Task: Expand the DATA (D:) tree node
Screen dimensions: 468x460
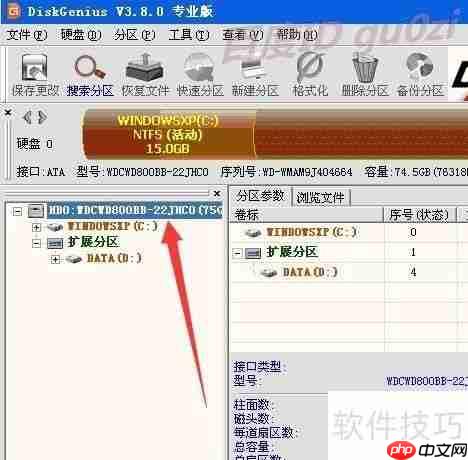Action: pyautogui.click(x=55, y=259)
